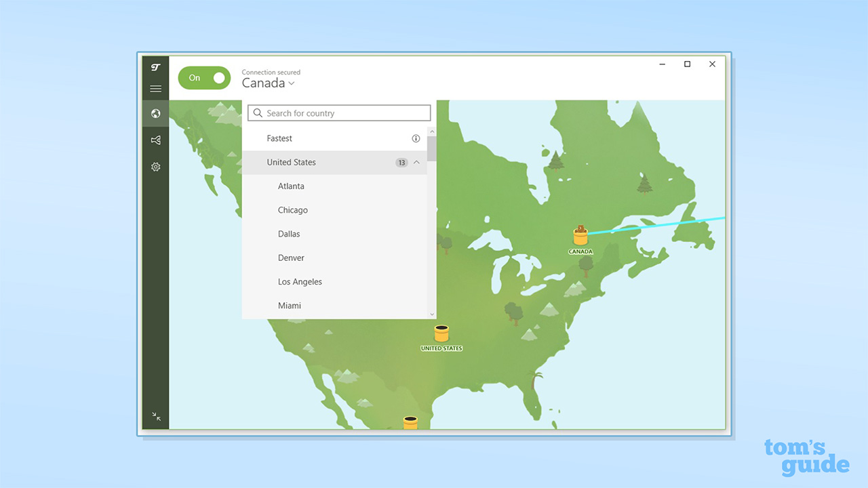Screen dimensions: 868x488
Task: Open settings gear in sidebar
Action: 155,167
